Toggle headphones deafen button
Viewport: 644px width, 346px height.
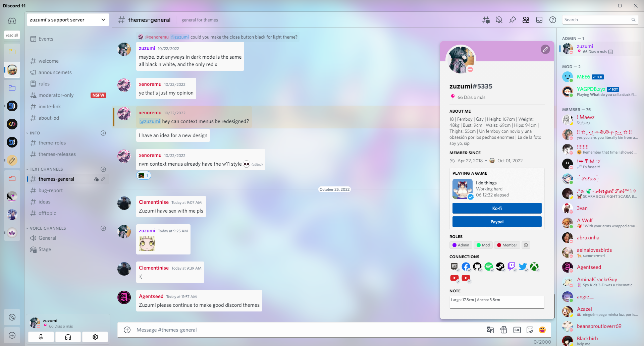coord(68,337)
